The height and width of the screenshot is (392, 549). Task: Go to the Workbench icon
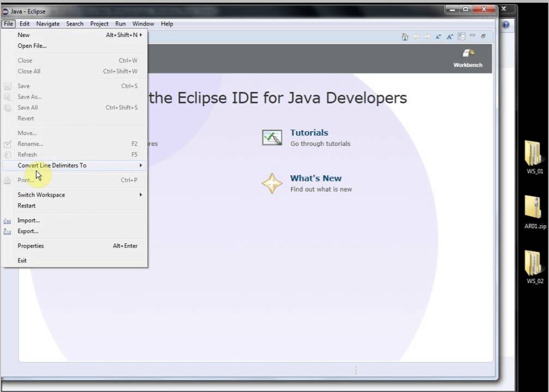pos(468,53)
